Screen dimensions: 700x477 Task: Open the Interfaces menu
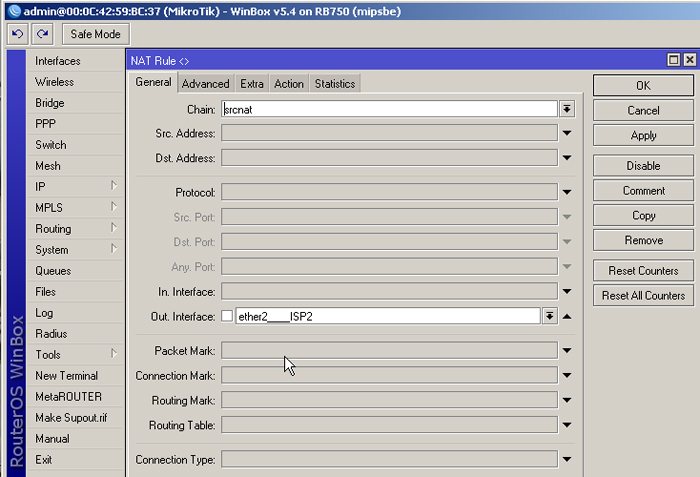point(75,61)
